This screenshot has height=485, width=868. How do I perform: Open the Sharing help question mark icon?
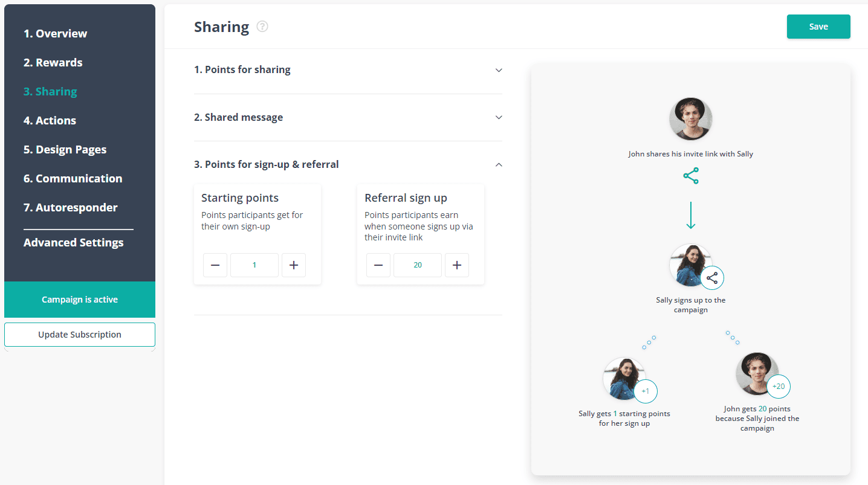(x=262, y=27)
